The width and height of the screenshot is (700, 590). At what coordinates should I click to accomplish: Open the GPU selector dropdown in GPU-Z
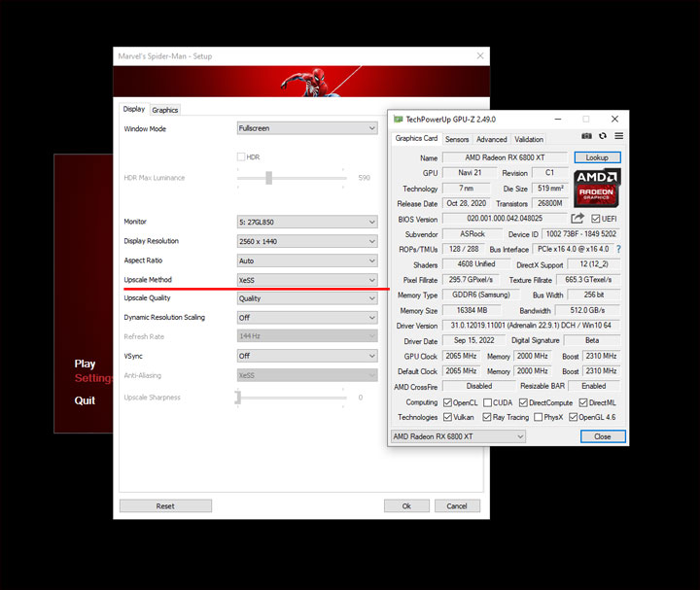point(458,436)
